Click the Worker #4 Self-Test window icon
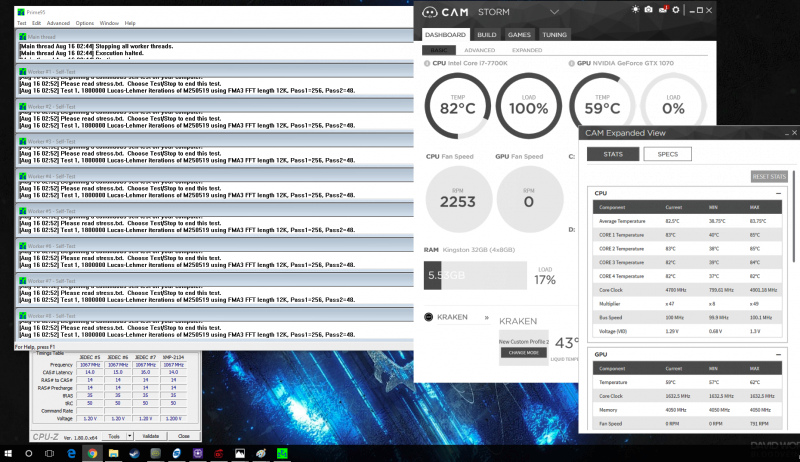800x462 pixels. (22, 176)
